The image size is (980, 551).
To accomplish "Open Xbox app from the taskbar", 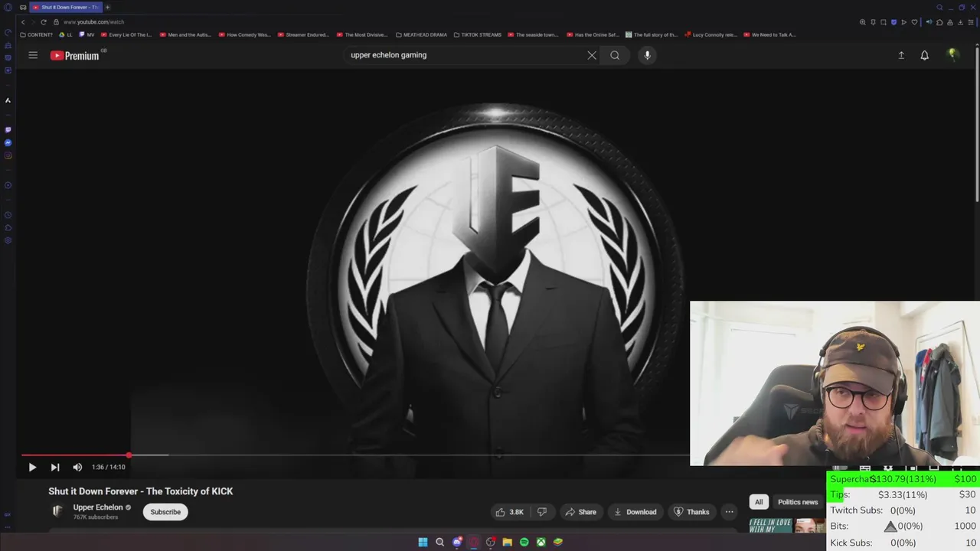I will pyautogui.click(x=541, y=542).
